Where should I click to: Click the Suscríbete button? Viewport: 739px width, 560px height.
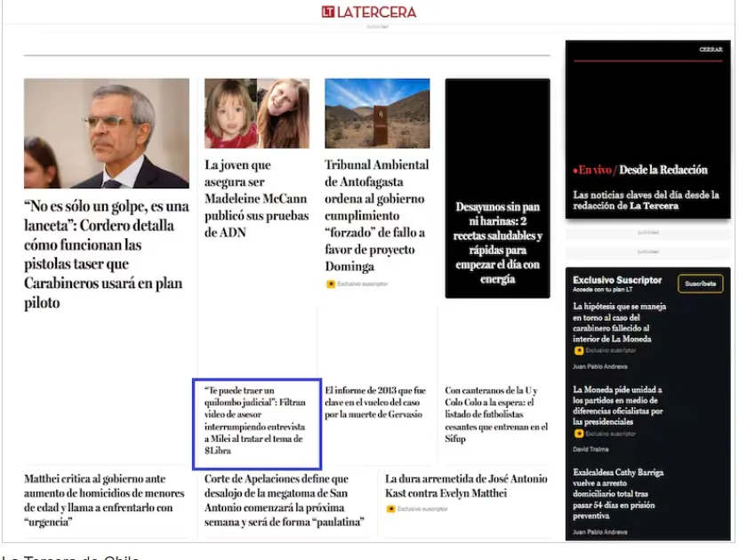pos(700,284)
